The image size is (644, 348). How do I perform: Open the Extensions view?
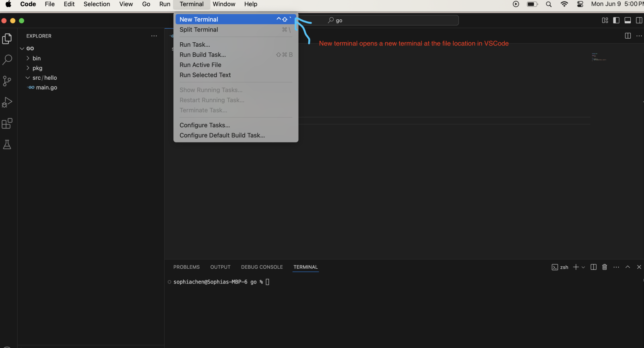click(7, 123)
